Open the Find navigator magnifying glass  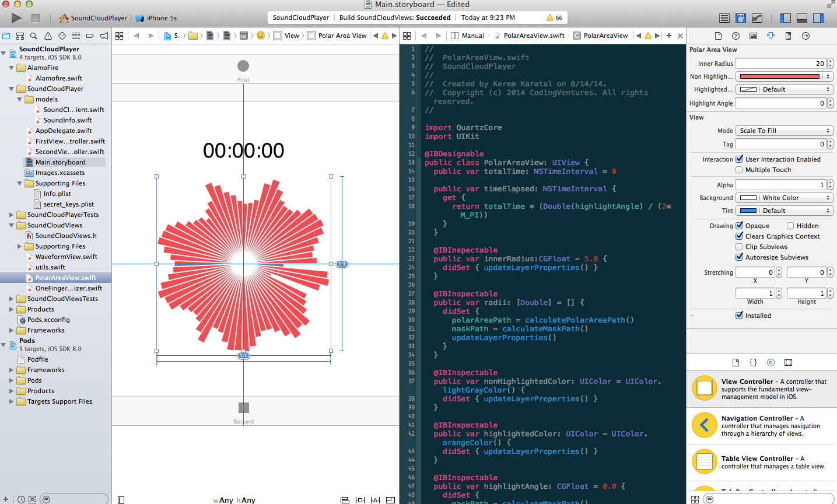(35, 36)
